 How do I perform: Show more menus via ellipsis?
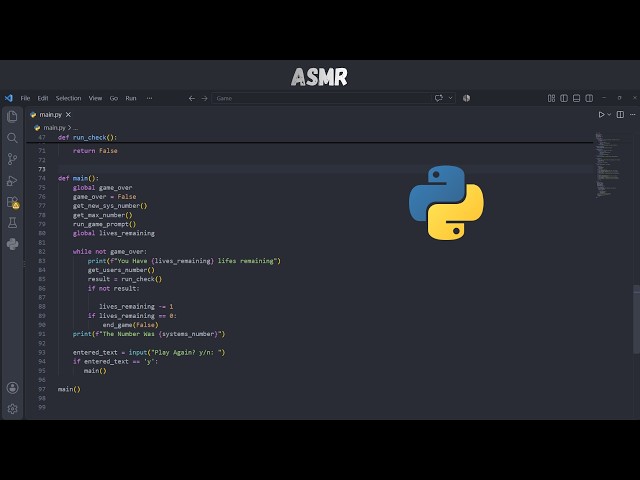[149, 98]
